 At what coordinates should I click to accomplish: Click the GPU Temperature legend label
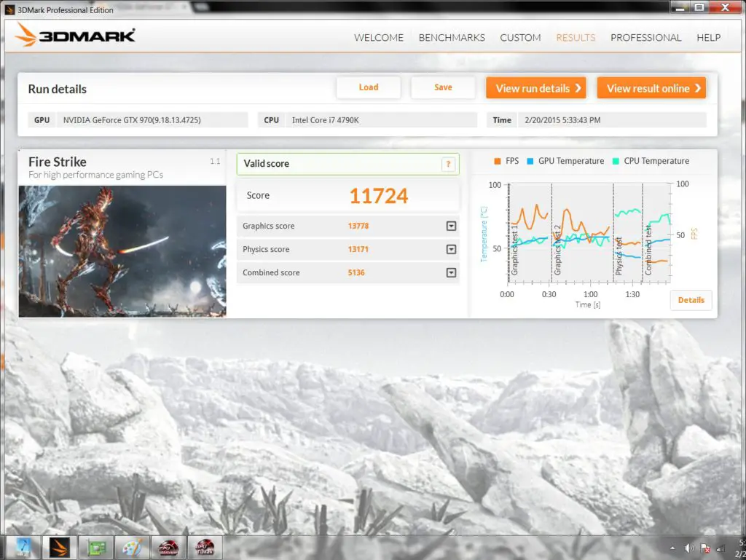(x=571, y=161)
